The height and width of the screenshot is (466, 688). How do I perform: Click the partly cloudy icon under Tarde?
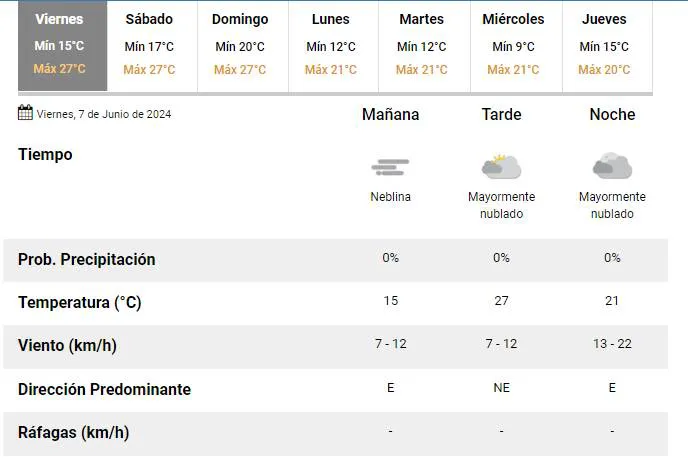point(501,166)
